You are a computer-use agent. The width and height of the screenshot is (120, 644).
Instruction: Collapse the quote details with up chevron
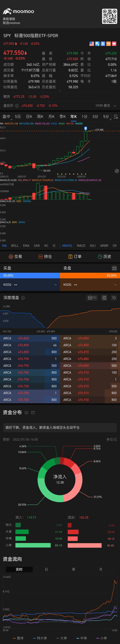click(60, 90)
